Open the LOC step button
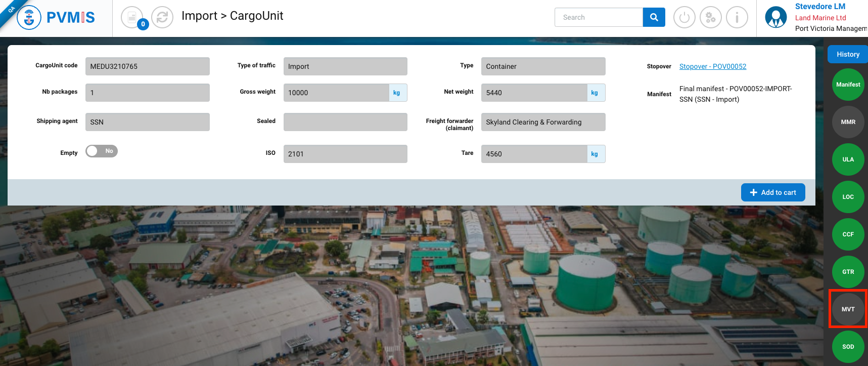This screenshot has height=366, width=868. [848, 197]
